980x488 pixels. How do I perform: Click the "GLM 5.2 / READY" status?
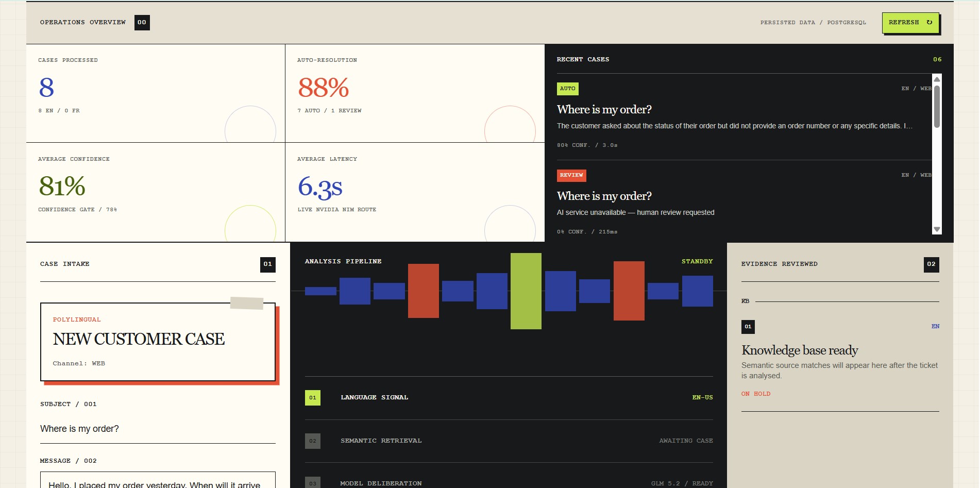pos(682,484)
